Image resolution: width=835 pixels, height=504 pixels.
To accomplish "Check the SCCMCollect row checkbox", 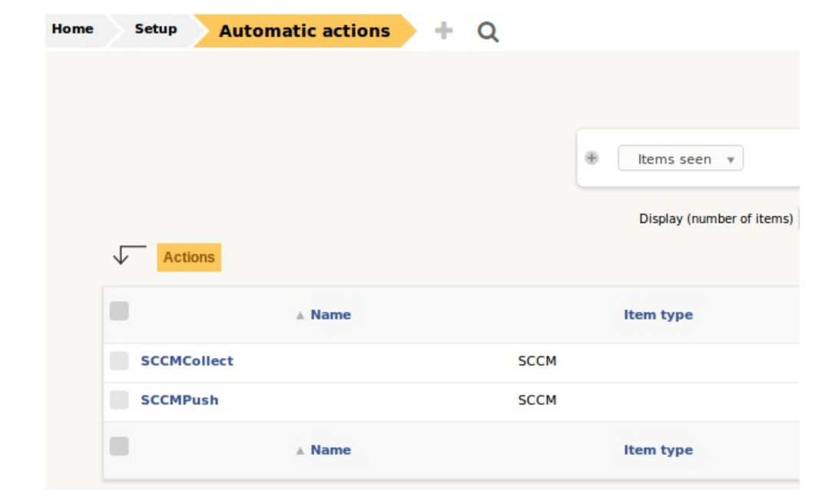I will (119, 361).
